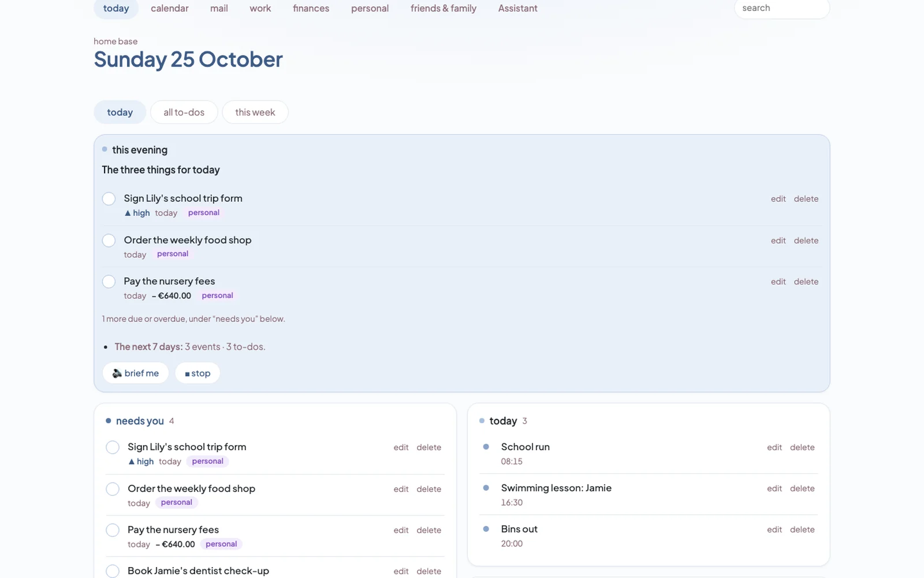Select the personal tab in top navigation
This screenshot has width=924, height=578.
[370, 8]
